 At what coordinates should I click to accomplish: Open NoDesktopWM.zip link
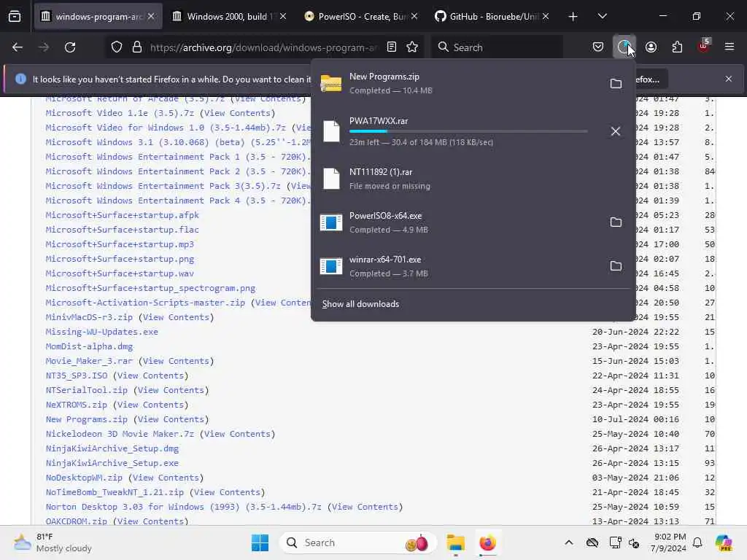point(84,478)
